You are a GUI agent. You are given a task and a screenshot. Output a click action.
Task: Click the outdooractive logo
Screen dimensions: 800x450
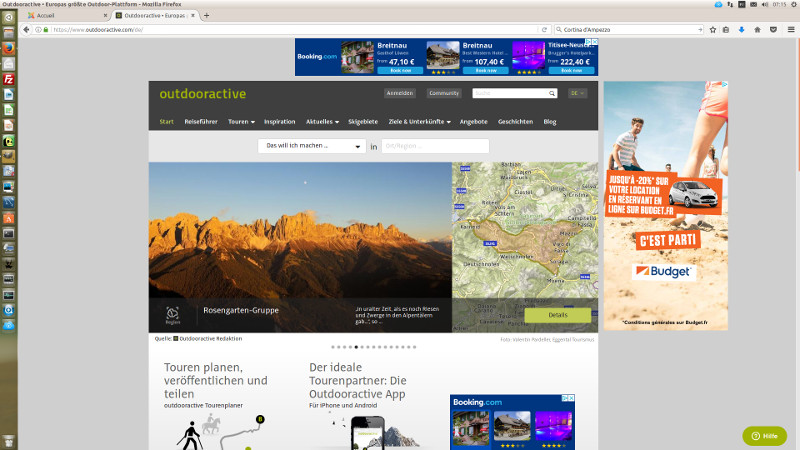[203, 94]
